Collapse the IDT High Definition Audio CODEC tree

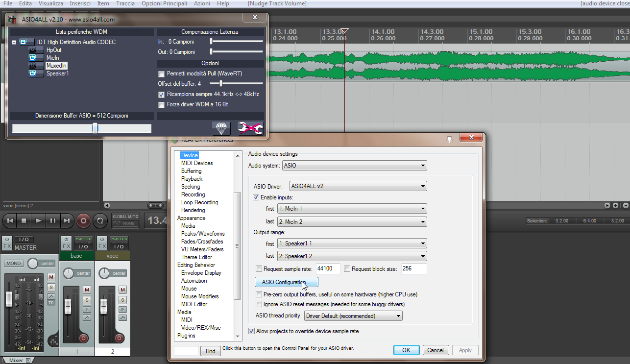14,43
